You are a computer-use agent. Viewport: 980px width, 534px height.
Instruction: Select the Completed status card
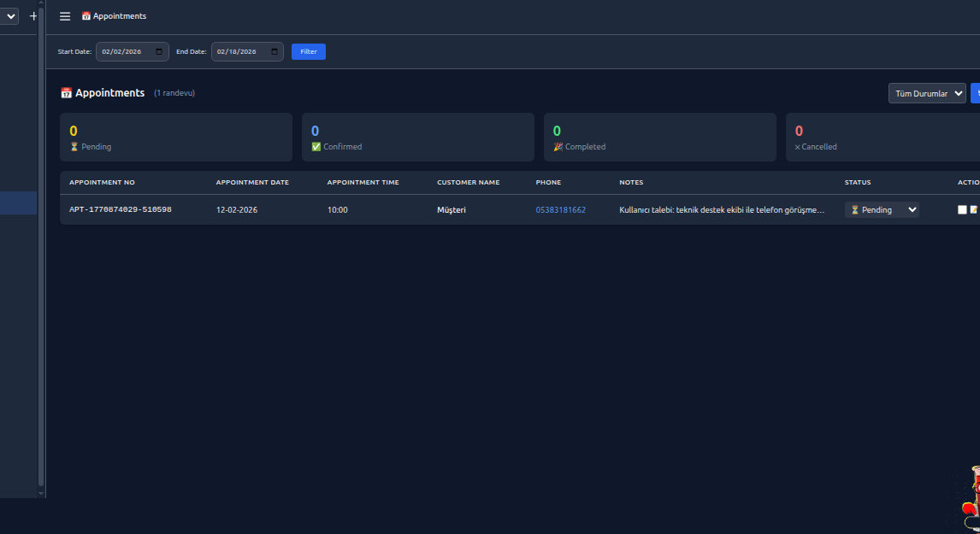(x=659, y=137)
